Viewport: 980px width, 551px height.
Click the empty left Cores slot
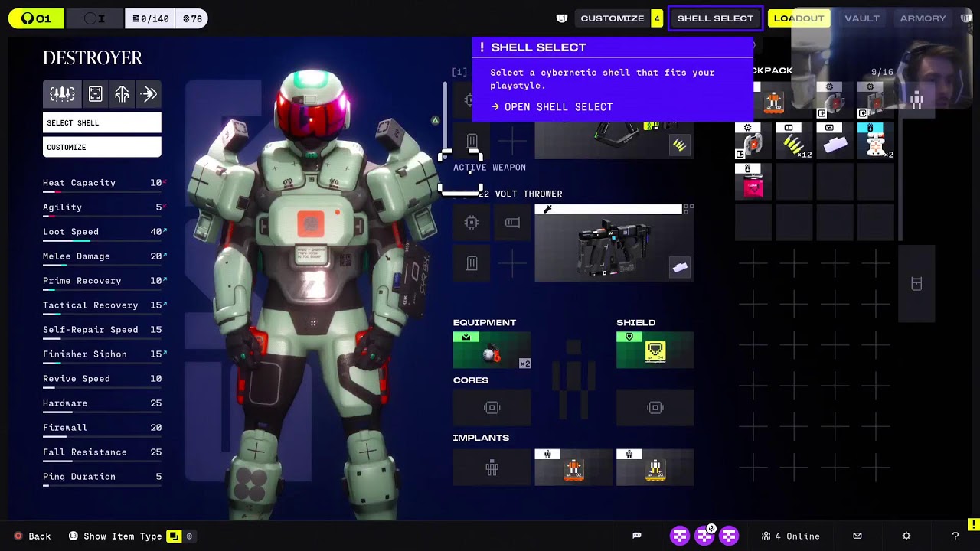click(x=492, y=408)
